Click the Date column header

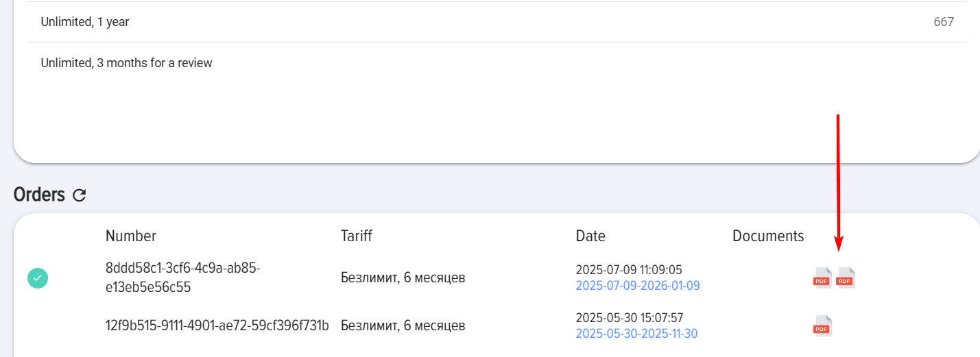(590, 236)
